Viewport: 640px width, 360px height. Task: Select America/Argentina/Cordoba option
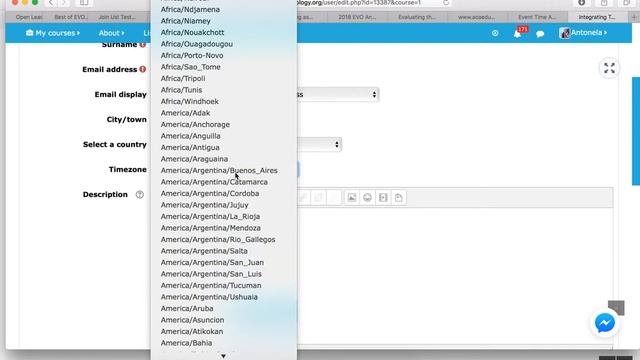point(210,193)
